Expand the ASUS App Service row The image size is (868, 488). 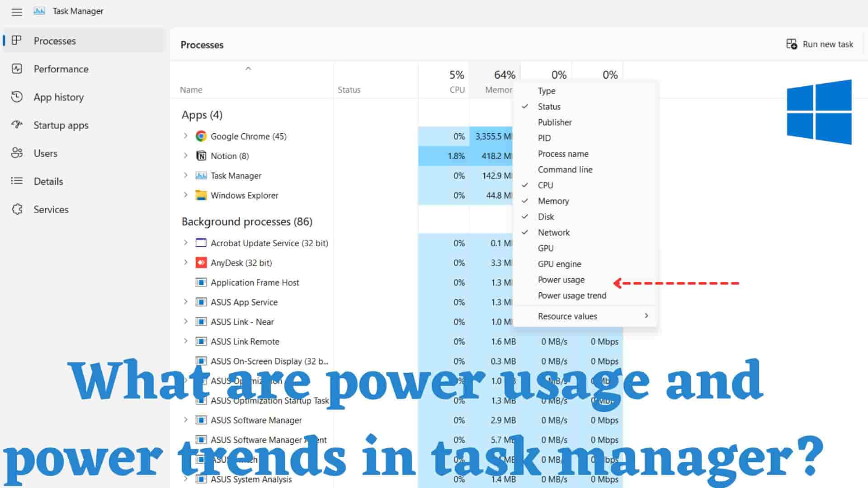tap(185, 302)
